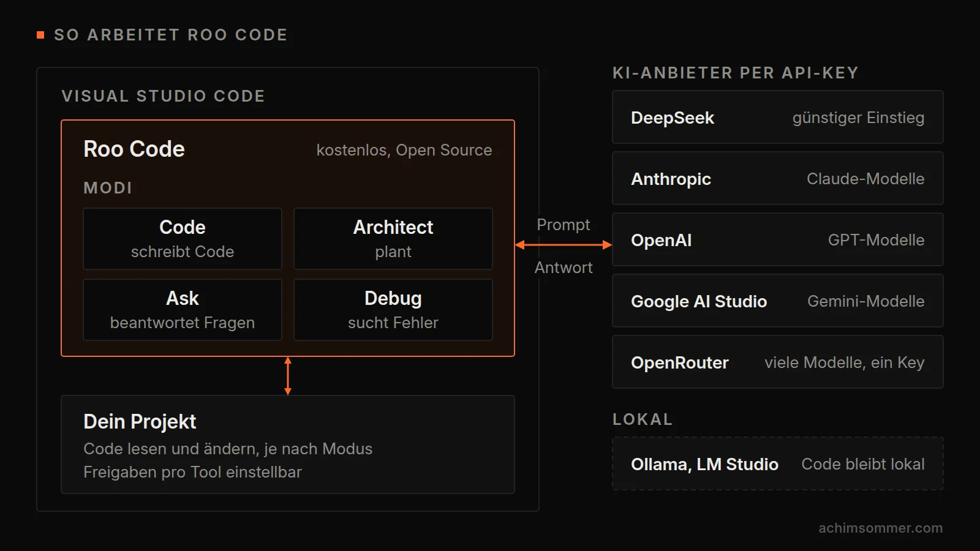980x551 pixels.
Task: Click the Dein Projekt box
Action: pos(288,444)
